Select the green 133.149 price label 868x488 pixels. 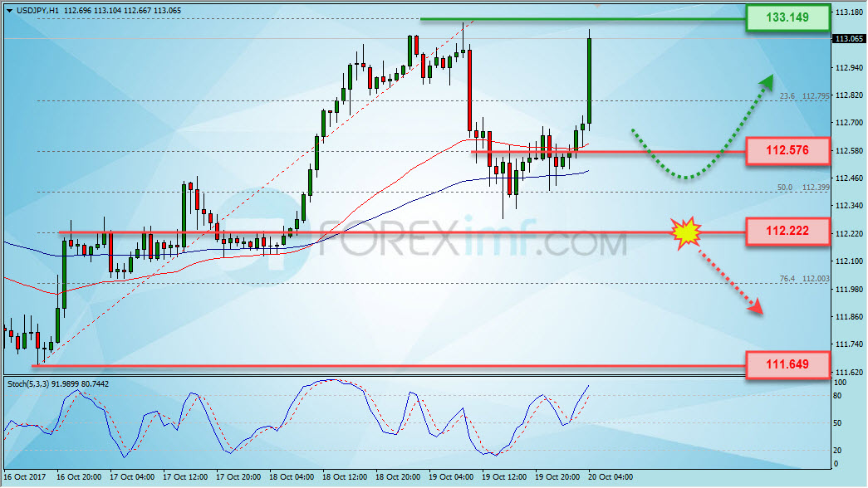[x=787, y=17]
